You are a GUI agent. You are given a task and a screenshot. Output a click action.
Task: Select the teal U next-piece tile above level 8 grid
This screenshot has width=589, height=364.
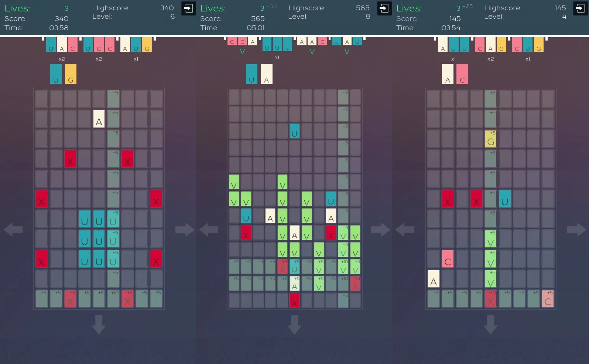coord(251,74)
